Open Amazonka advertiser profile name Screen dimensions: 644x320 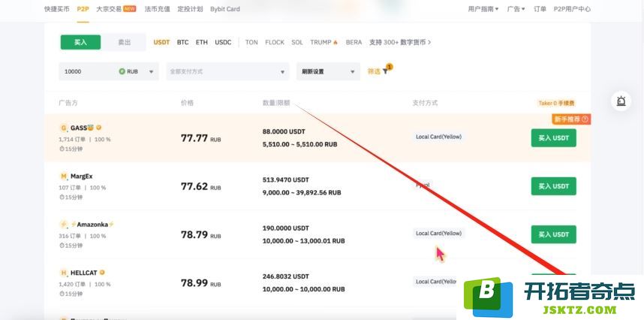(92, 225)
